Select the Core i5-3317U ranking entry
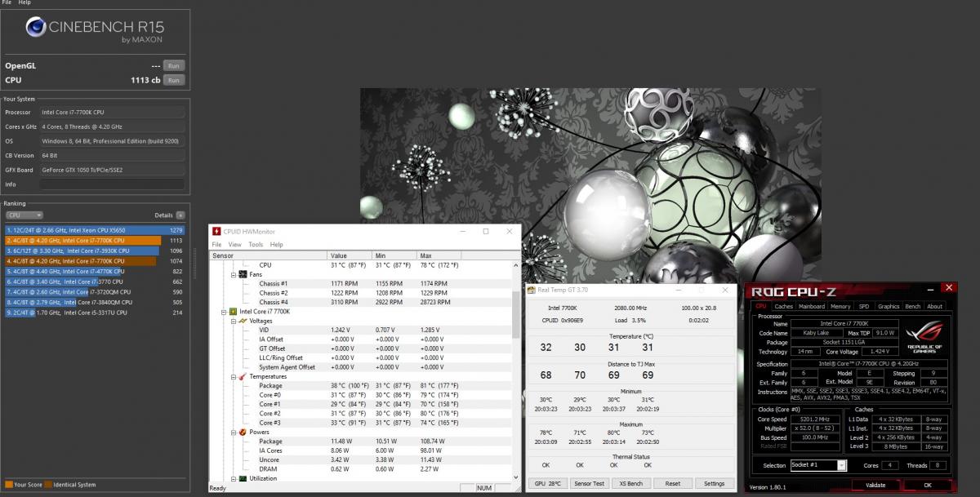Screen dimensions: 980x497 click(96, 312)
